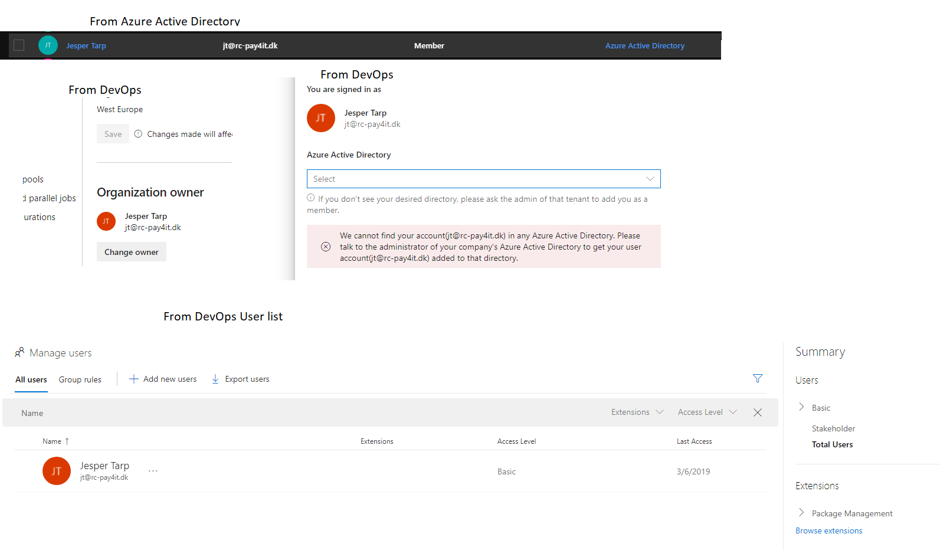Screen dimensions: 940x560
Task: Select the Jesper Tarp user row name
Action: point(104,466)
